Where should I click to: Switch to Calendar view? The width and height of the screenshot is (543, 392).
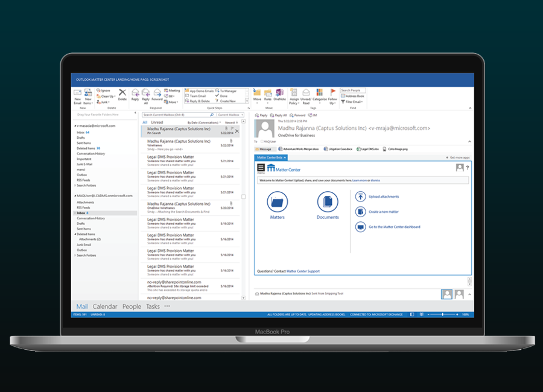[x=105, y=306]
